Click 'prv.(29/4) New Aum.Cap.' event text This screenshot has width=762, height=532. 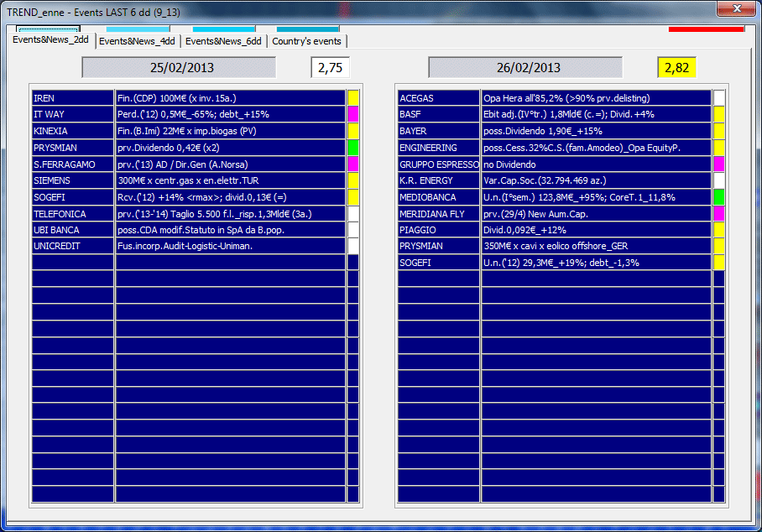point(535,214)
